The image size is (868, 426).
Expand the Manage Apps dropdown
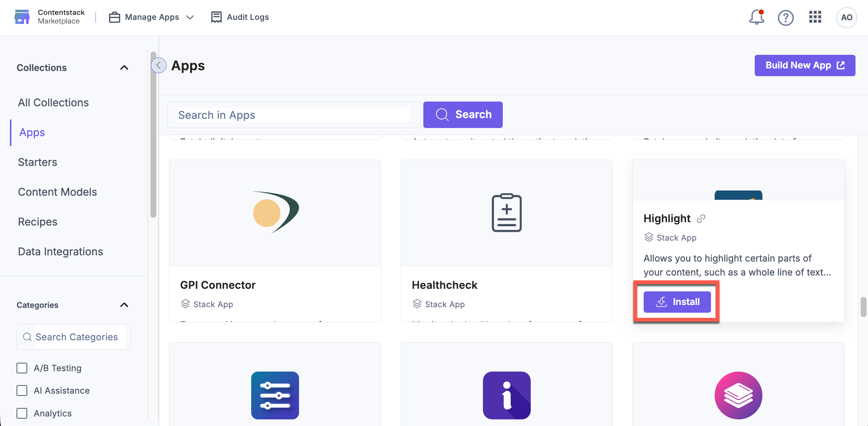(190, 17)
